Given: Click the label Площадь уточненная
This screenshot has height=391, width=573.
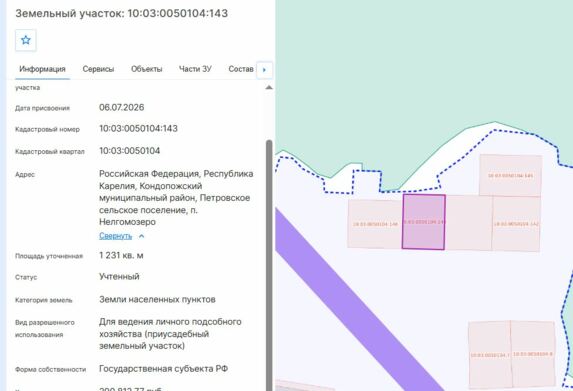Looking at the screenshot, I should 49,256.
